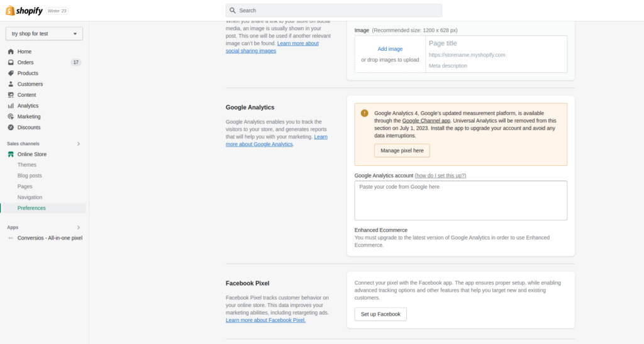Click the Enhanced Ecommerce label
Image resolution: width=644 pixels, height=344 pixels.
click(381, 230)
